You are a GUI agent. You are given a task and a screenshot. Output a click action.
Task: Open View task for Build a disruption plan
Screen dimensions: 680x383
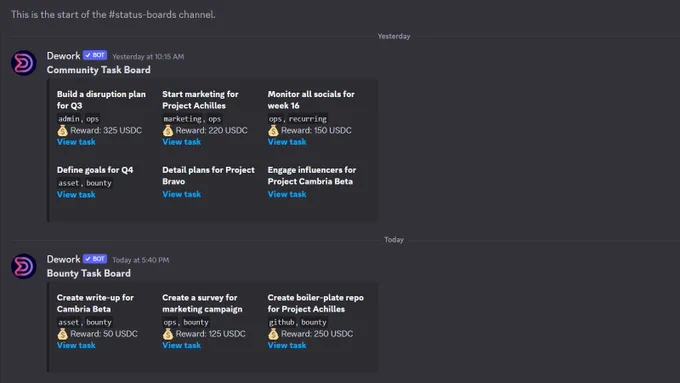coord(76,142)
